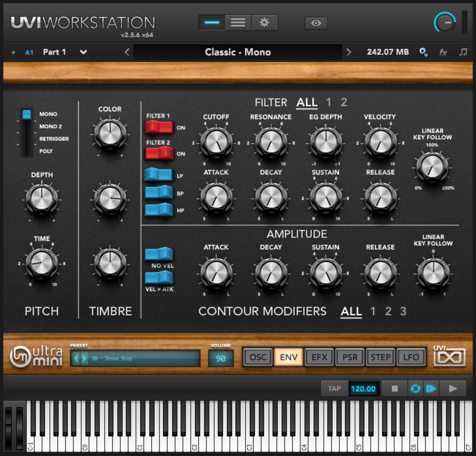Open the Classic - Mono preset name

tap(237, 52)
